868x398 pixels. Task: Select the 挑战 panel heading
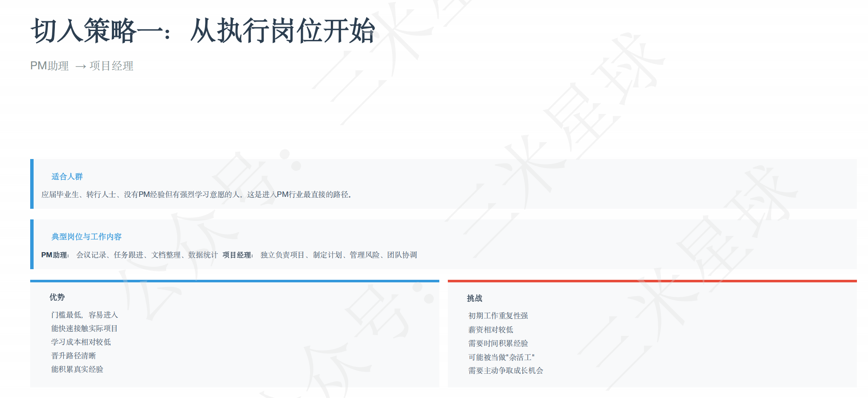point(475,298)
